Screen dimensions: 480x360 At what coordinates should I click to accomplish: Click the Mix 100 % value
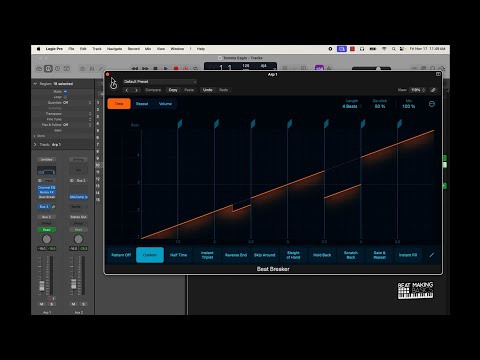tap(409, 106)
